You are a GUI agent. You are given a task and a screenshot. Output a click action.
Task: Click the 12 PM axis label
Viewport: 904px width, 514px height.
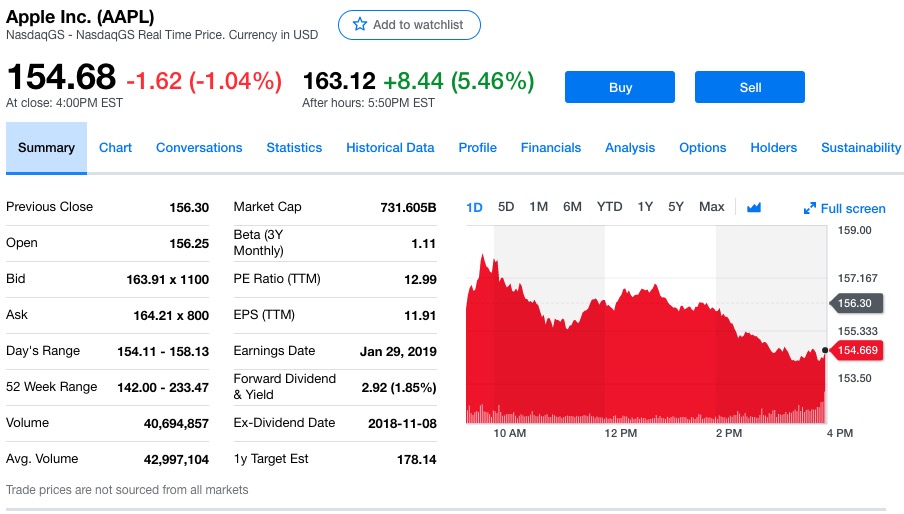[x=620, y=433]
